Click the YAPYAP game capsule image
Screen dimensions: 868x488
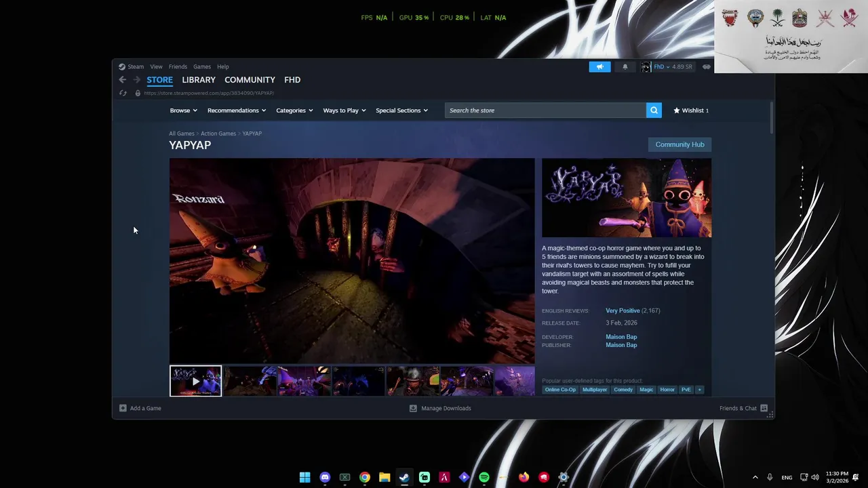tap(627, 198)
